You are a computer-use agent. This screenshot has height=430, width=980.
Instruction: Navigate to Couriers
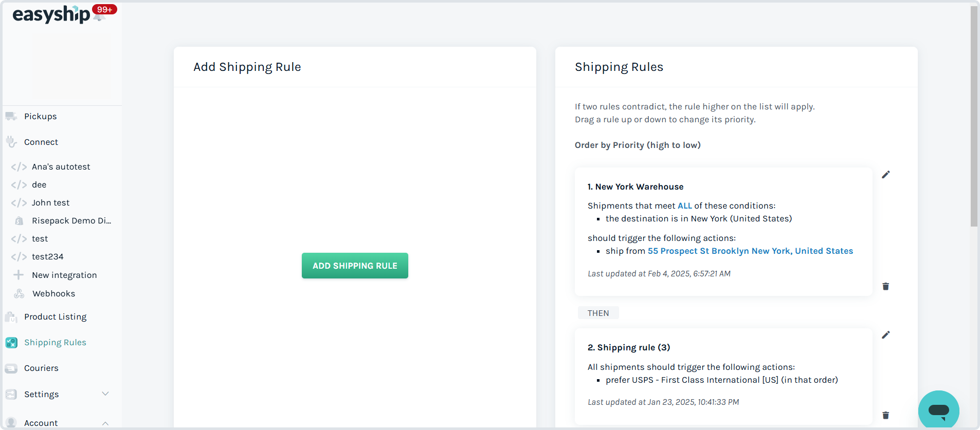(41, 368)
